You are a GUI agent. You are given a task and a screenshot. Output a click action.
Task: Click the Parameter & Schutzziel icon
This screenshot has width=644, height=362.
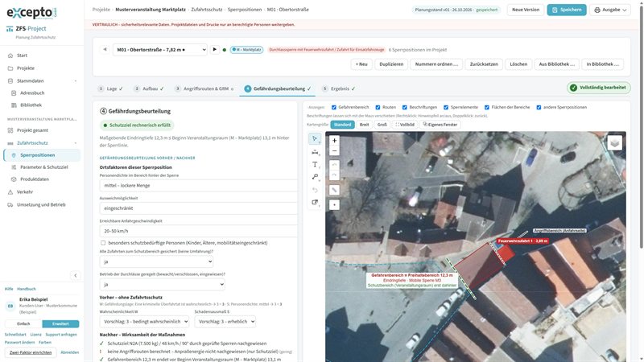[14, 167]
